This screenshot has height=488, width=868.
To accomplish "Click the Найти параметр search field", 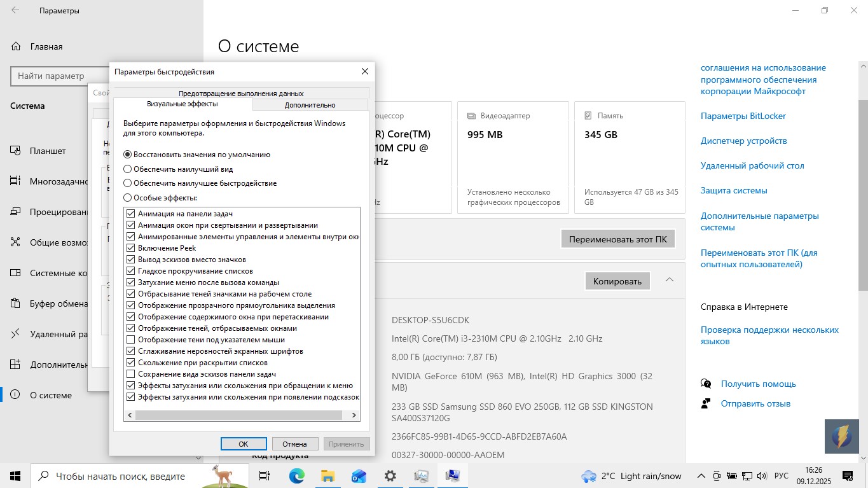I will [60, 76].
